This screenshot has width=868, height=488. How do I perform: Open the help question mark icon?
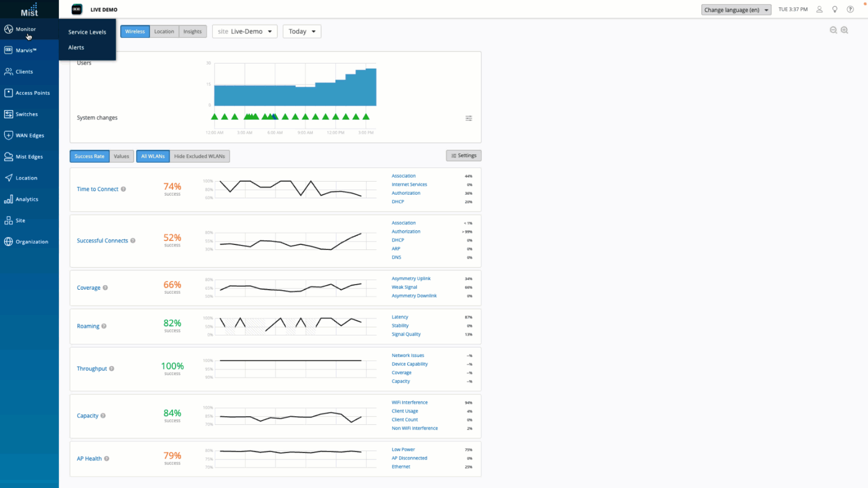click(850, 9)
